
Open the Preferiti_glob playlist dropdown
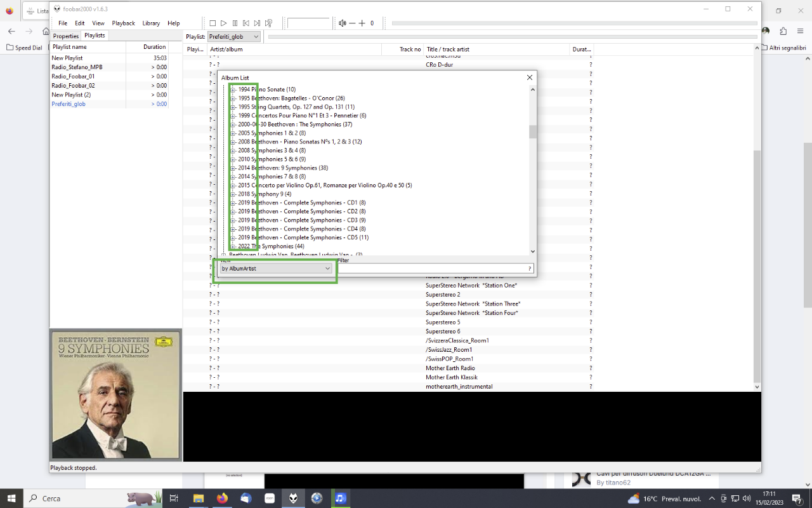coord(234,37)
